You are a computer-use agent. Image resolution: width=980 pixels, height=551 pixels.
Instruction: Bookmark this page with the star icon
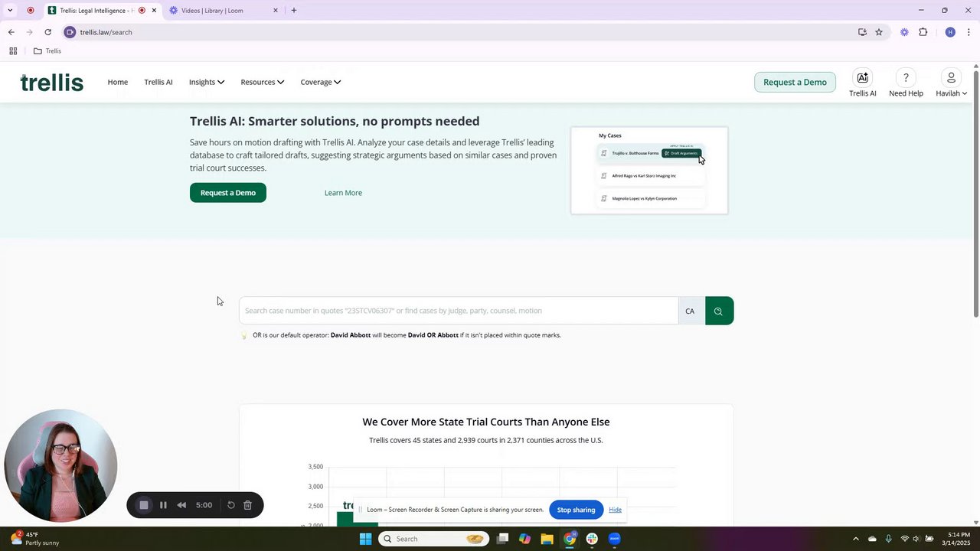point(879,32)
